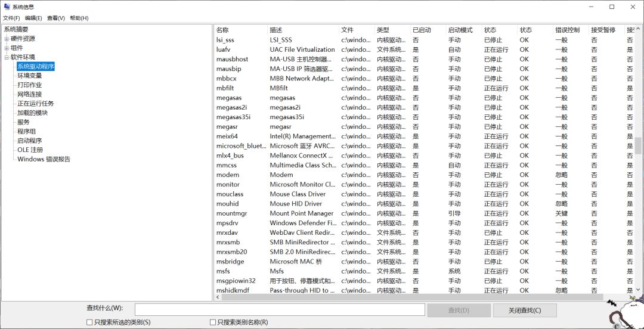This screenshot has height=329, width=644.
Task: Toggle 只搜索所选的类别(S) checkbox
Action: click(89, 322)
